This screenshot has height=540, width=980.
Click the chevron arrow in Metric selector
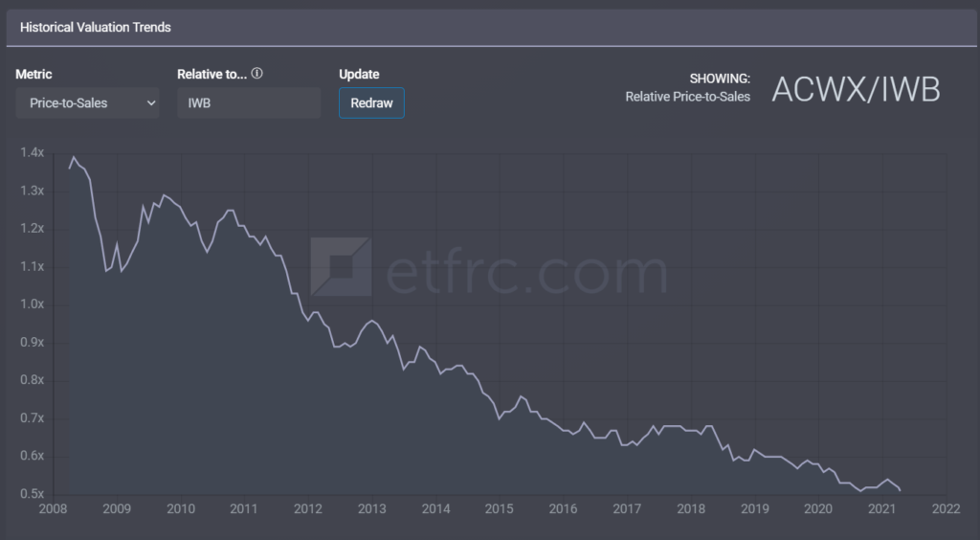point(150,103)
